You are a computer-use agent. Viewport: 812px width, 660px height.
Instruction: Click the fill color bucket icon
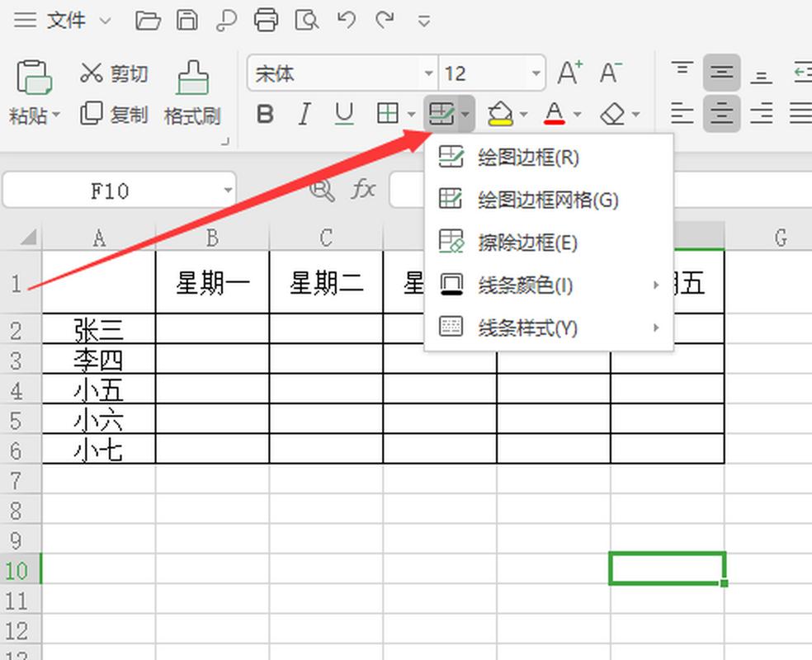pyautogui.click(x=500, y=113)
